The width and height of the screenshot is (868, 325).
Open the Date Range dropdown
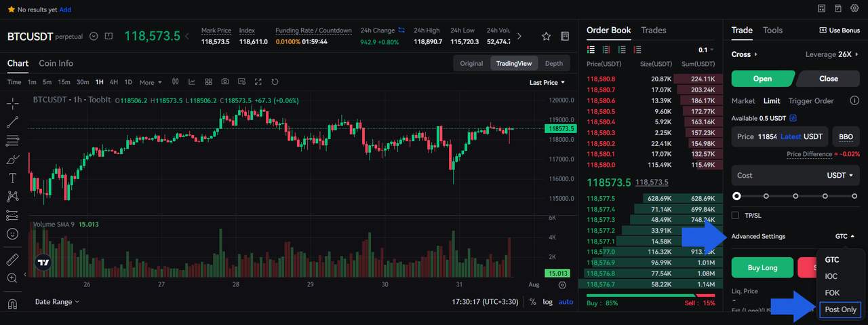pos(57,301)
